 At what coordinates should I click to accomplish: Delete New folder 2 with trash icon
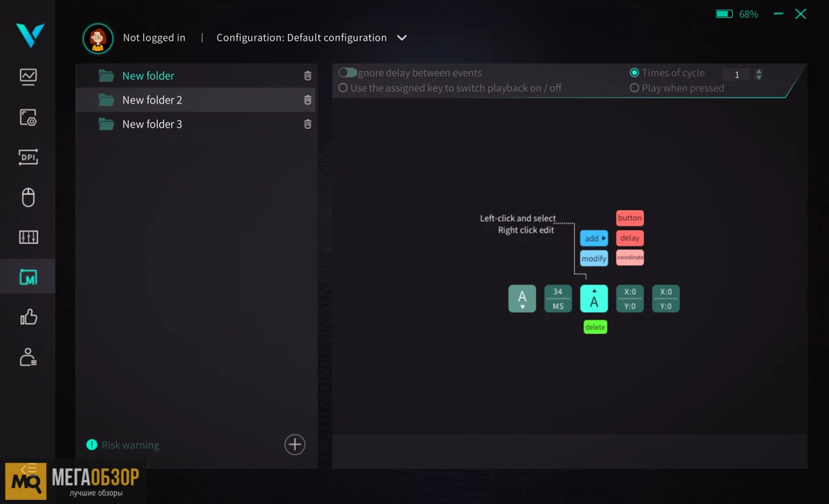[x=307, y=100]
